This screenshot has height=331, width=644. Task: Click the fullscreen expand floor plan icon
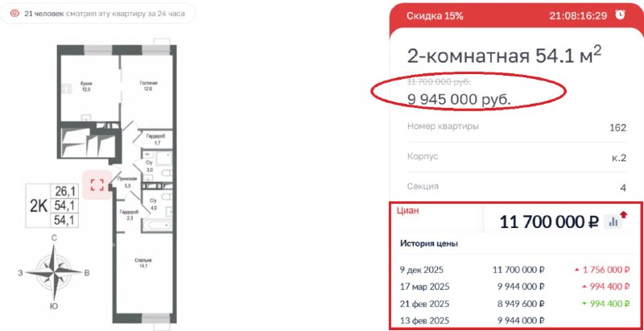[x=97, y=184]
